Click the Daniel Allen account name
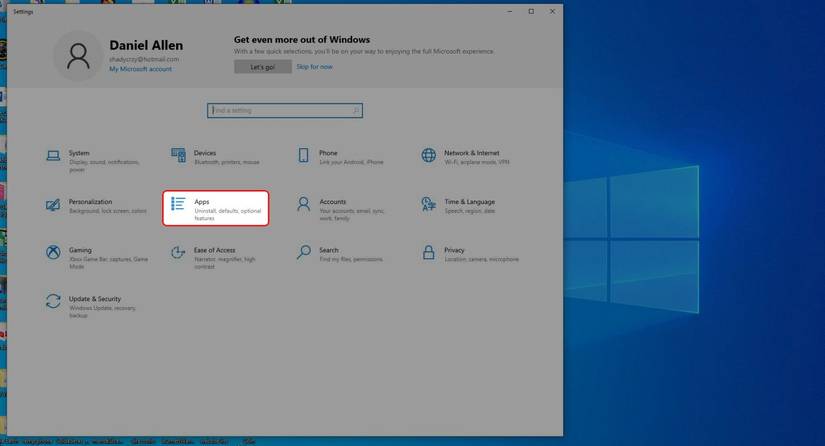The height and width of the screenshot is (446, 825). (x=146, y=46)
